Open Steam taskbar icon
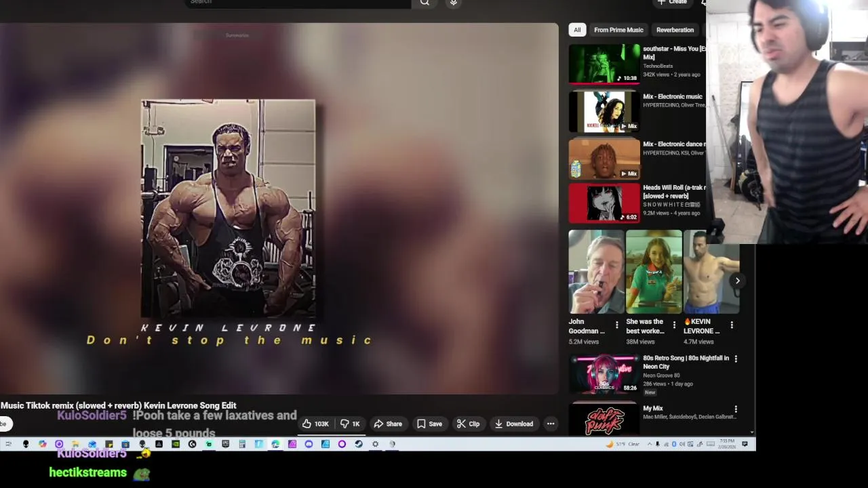The width and height of the screenshot is (868, 488). [x=358, y=444]
